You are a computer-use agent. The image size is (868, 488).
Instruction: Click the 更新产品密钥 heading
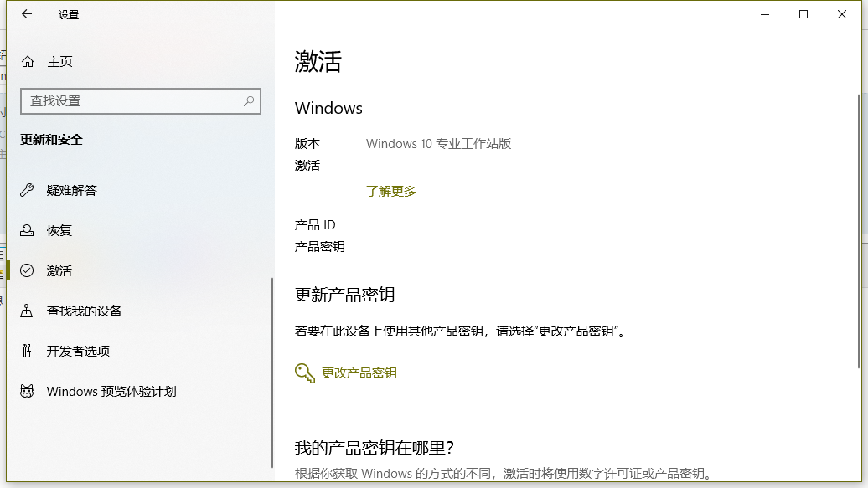pyautogui.click(x=344, y=295)
